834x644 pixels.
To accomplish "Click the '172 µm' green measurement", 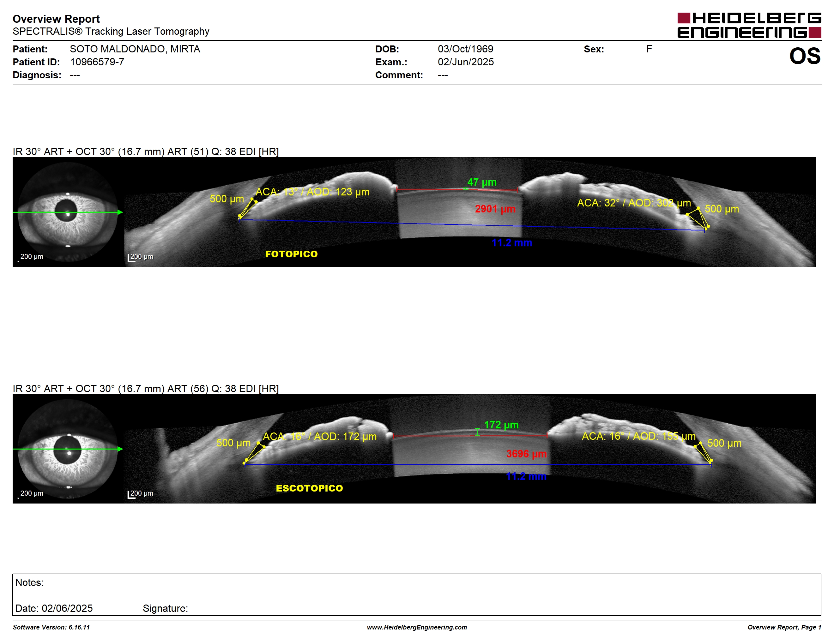I will point(501,425).
